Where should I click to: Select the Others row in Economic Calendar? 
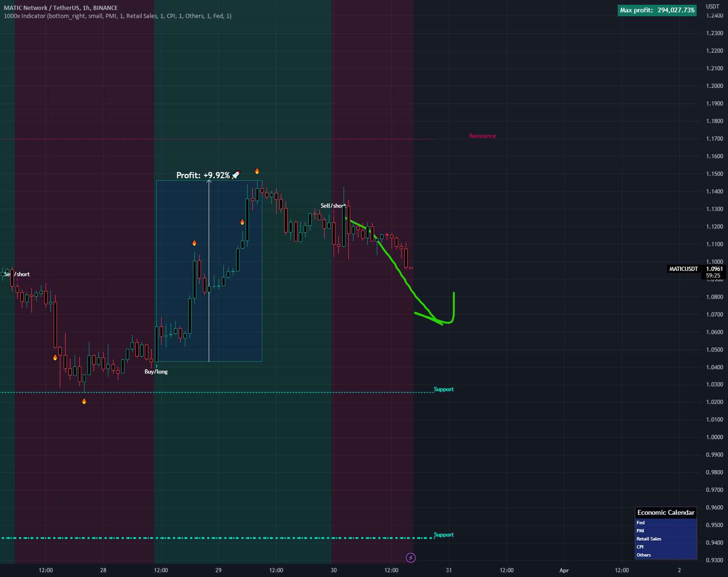coord(666,555)
